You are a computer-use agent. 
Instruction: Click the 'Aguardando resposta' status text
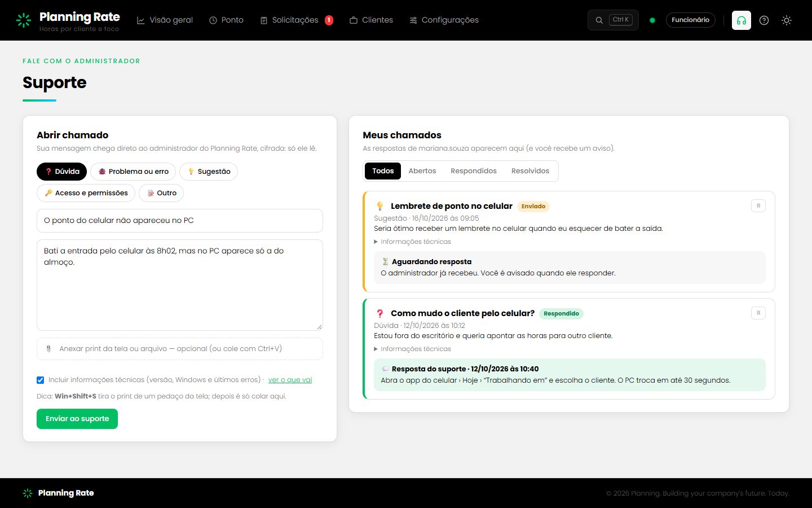tap(431, 262)
